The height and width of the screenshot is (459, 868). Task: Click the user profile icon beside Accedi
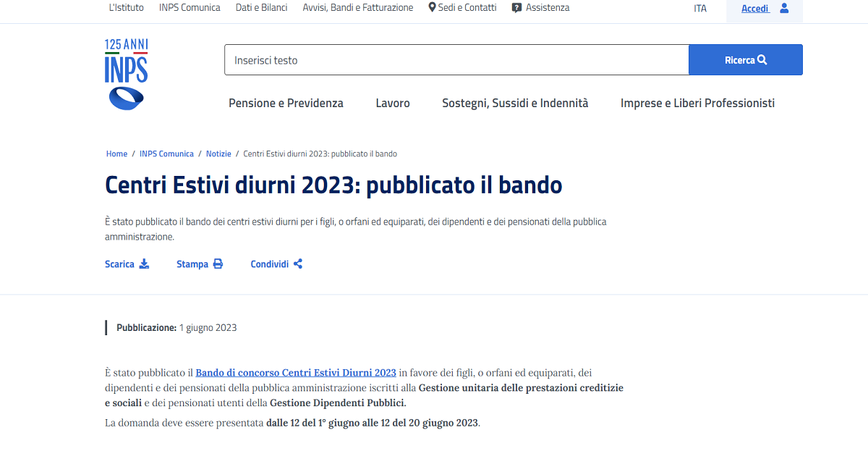pos(784,8)
